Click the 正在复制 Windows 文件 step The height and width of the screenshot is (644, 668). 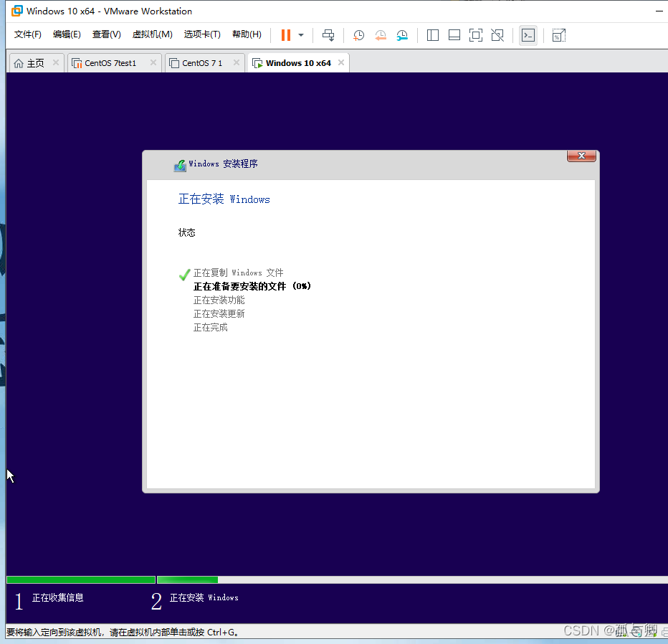tap(238, 273)
